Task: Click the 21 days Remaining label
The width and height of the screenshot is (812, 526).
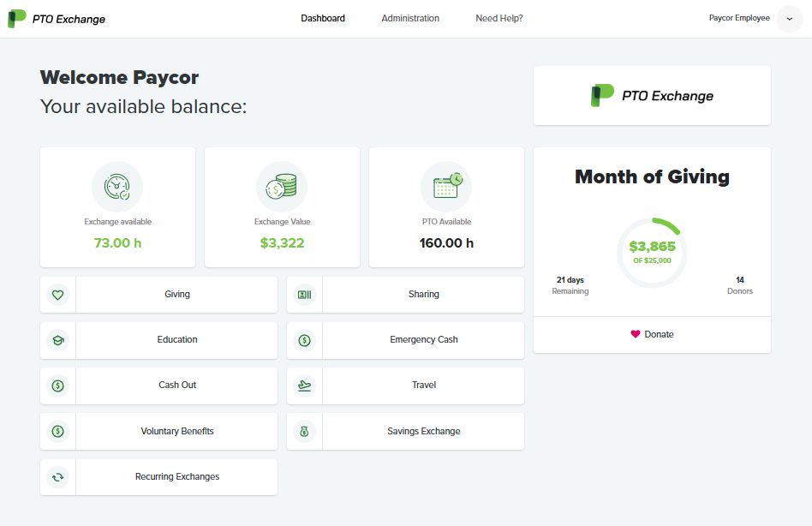Action: tap(570, 285)
